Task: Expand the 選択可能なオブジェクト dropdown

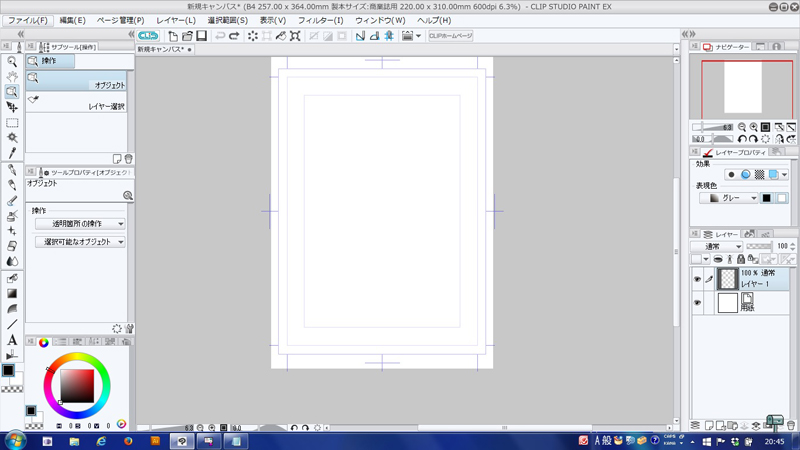Action: (80, 242)
